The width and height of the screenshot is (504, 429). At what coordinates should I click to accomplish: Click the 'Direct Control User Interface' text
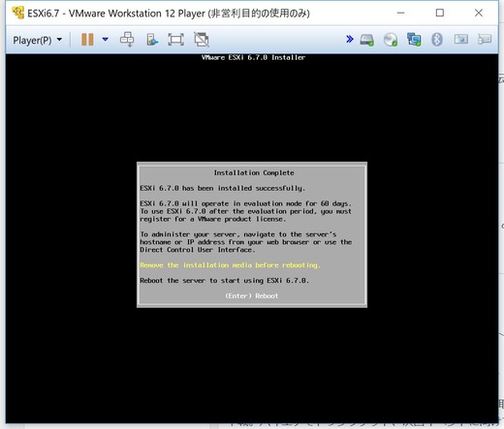[198, 250]
